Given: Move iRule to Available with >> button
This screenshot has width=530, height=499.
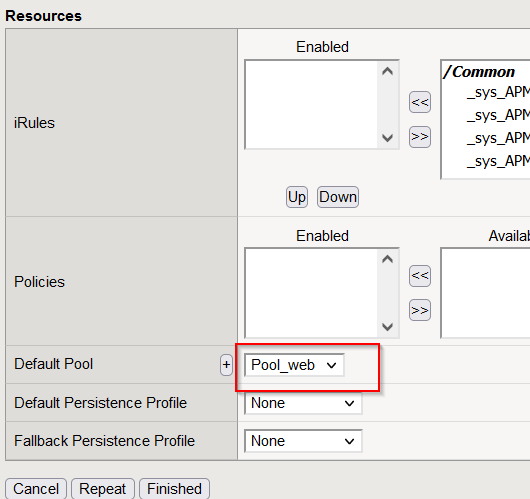Looking at the screenshot, I should (420, 137).
